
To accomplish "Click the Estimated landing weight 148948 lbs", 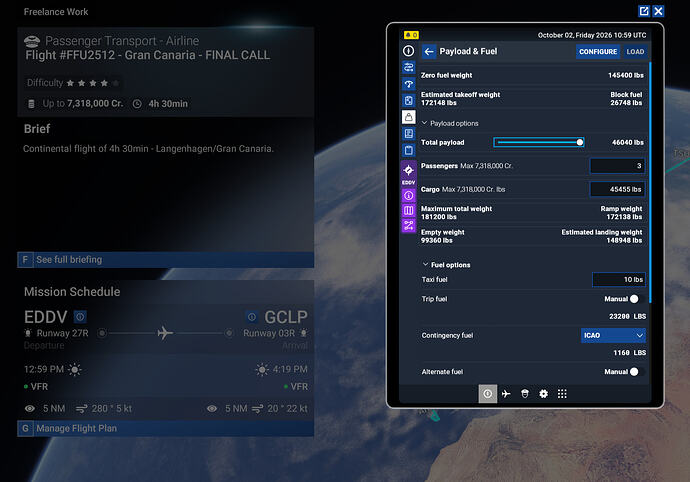I will (624, 240).
